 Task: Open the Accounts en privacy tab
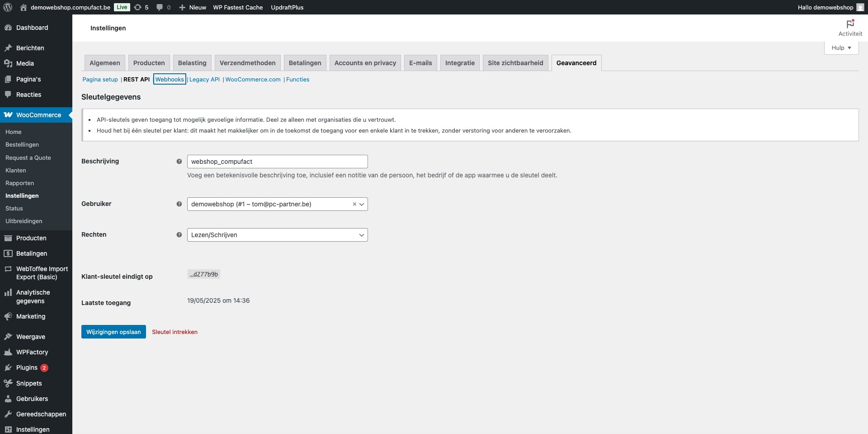pos(365,63)
